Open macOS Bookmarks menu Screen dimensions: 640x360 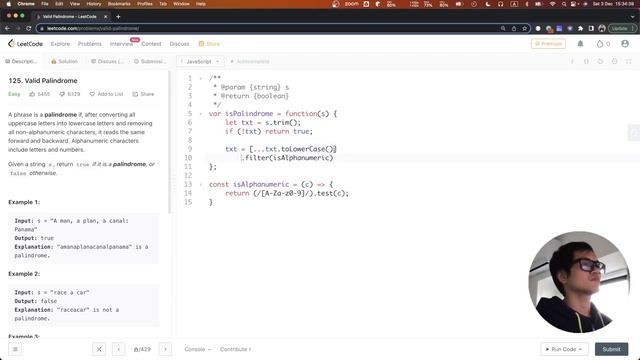(119, 4)
